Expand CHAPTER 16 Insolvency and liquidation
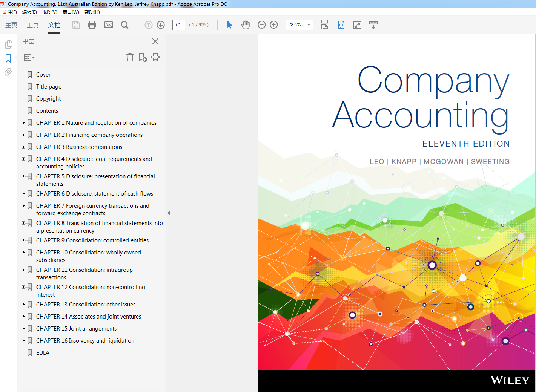 [23, 340]
